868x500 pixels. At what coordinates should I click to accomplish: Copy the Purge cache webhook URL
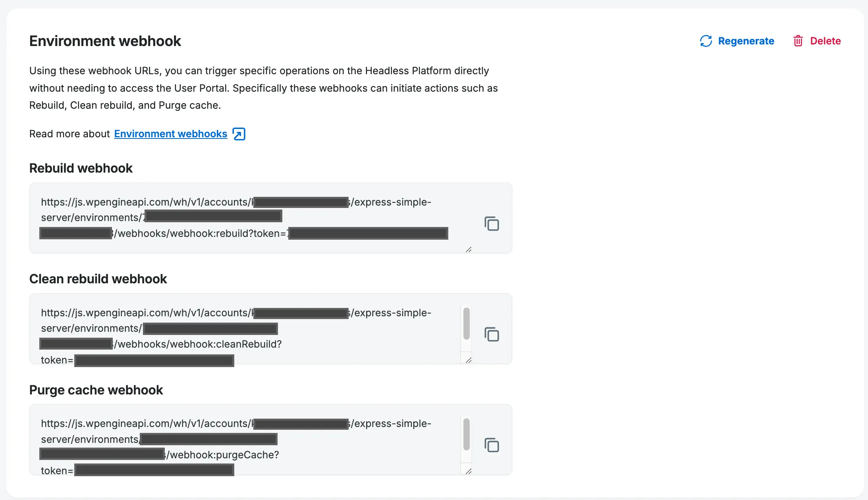492,444
